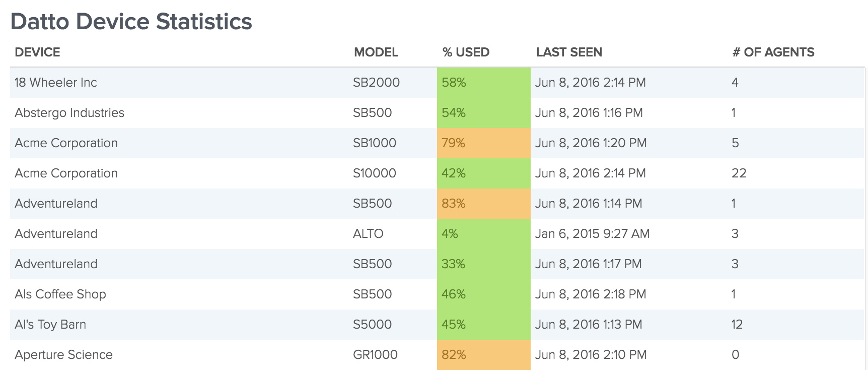Sort by the LAST SEEN column header
The height and width of the screenshot is (370, 868).
(569, 52)
